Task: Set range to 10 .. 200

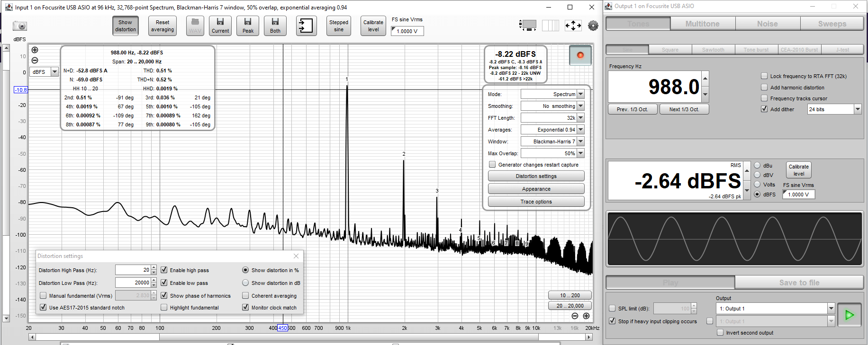Action: (x=570, y=295)
